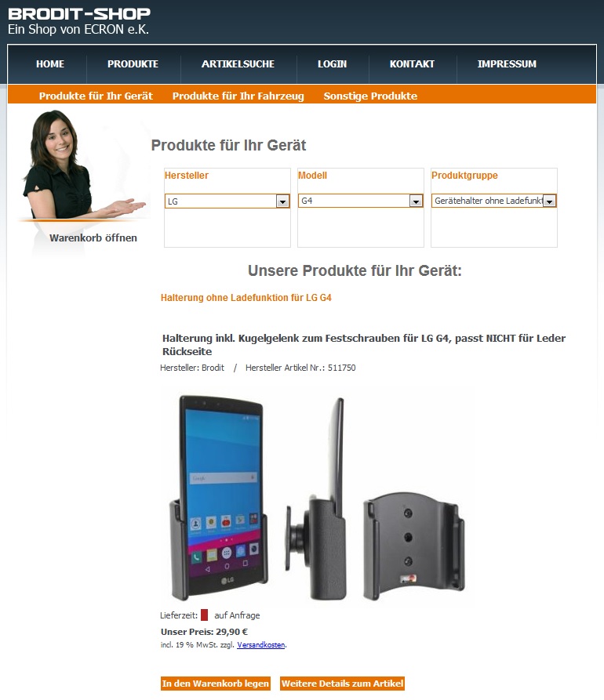
Task: Click In den Warenkorb legen button
Action: tap(216, 684)
